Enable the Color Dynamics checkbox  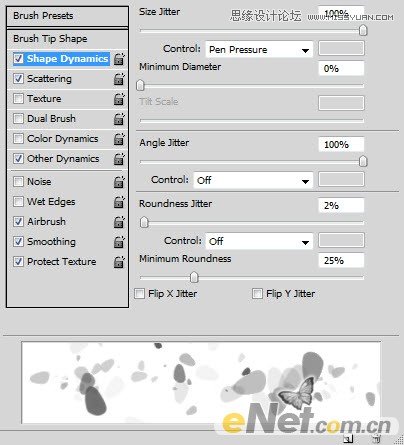[18, 138]
